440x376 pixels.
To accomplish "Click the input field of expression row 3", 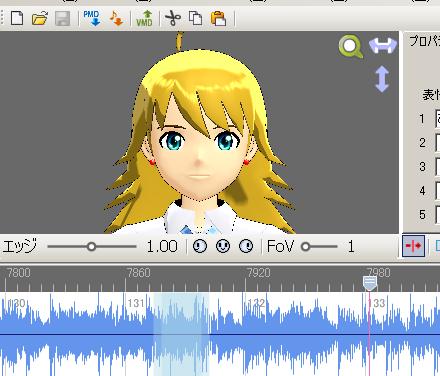I will pyautogui.click(x=438, y=166).
